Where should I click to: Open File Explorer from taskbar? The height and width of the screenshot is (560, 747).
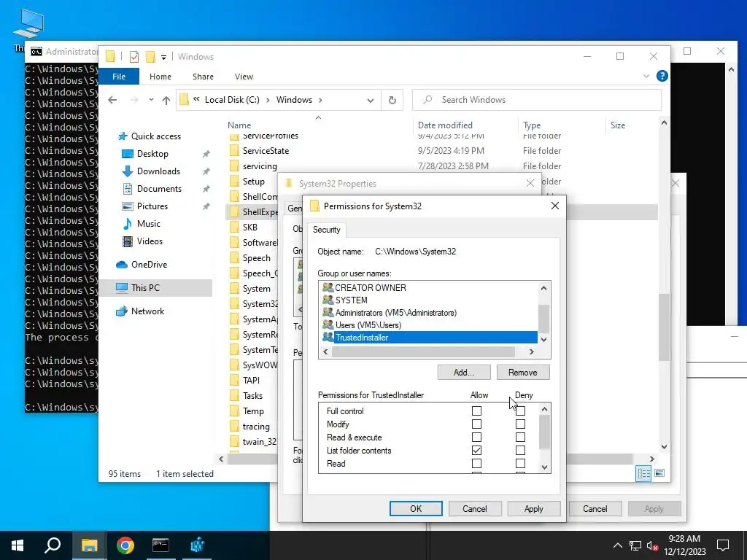tap(89, 545)
